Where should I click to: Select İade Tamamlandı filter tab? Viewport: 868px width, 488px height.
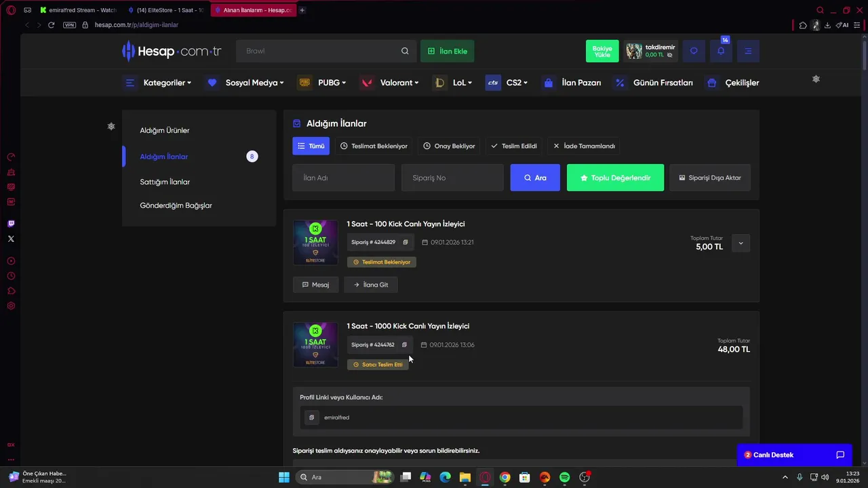tap(584, 146)
